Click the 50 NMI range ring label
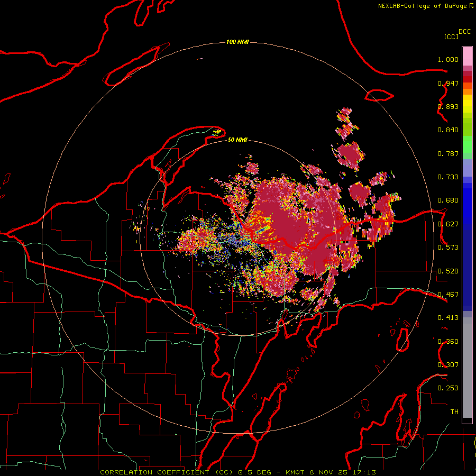The width and height of the screenshot is (476, 476). tap(237, 140)
